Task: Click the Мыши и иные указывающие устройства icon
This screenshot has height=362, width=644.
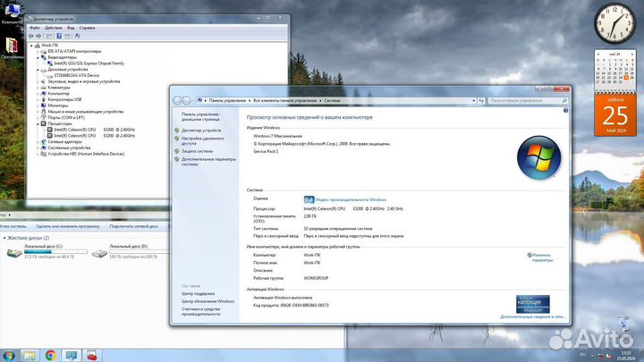Action: (x=44, y=112)
